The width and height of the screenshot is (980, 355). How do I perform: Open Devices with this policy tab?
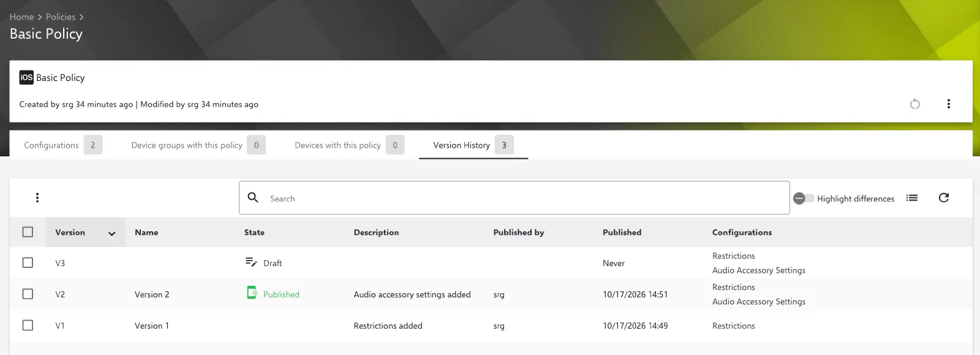pos(349,145)
